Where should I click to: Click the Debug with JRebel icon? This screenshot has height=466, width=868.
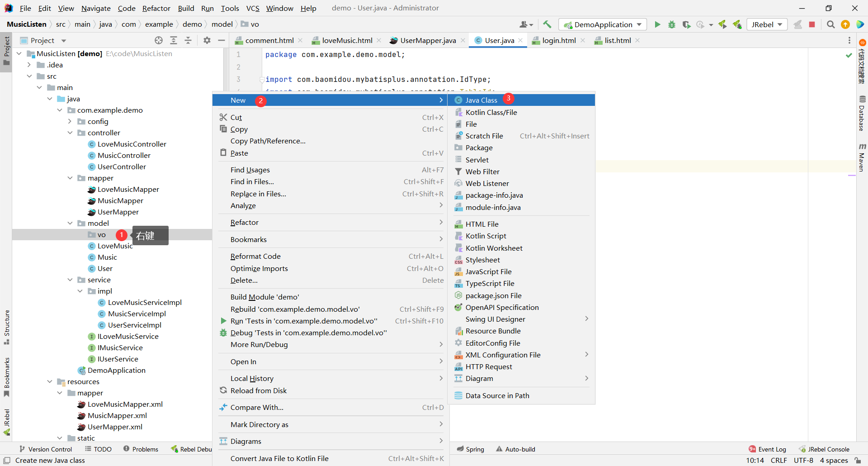tap(737, 24)
